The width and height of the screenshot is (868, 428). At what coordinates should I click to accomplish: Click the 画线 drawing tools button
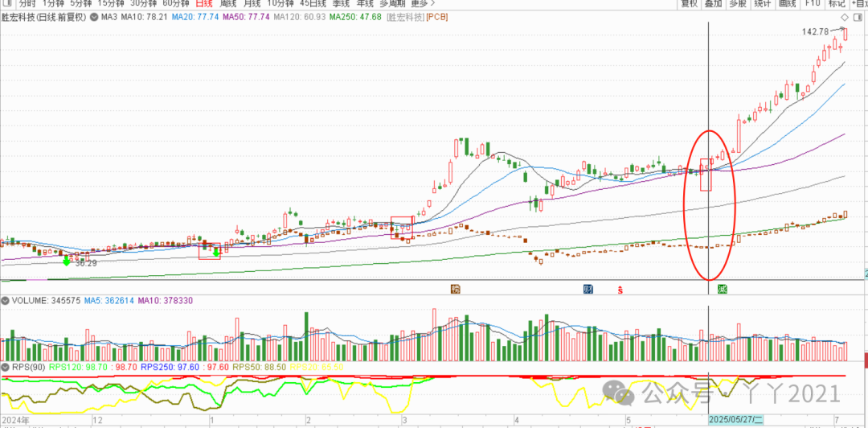point(787,3)
